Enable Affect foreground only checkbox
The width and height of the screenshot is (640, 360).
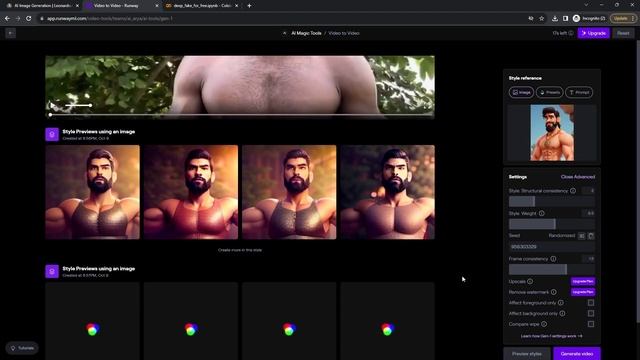(x=591, y=302)
